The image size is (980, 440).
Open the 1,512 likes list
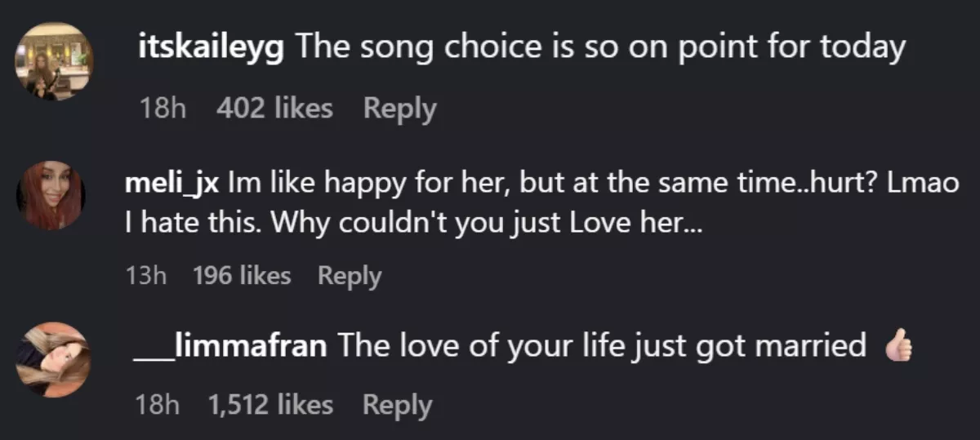tap(271, 405)
